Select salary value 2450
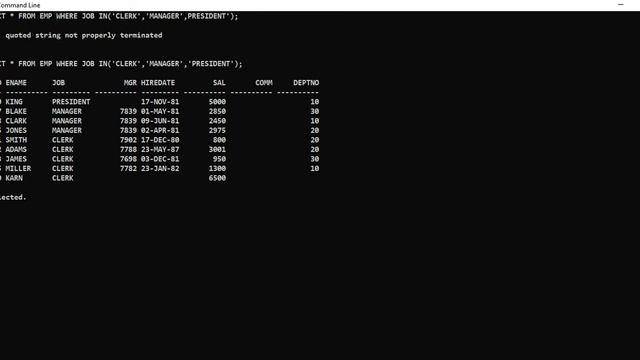The height and width of the screenshot is (360, 640). coord(217,121)
